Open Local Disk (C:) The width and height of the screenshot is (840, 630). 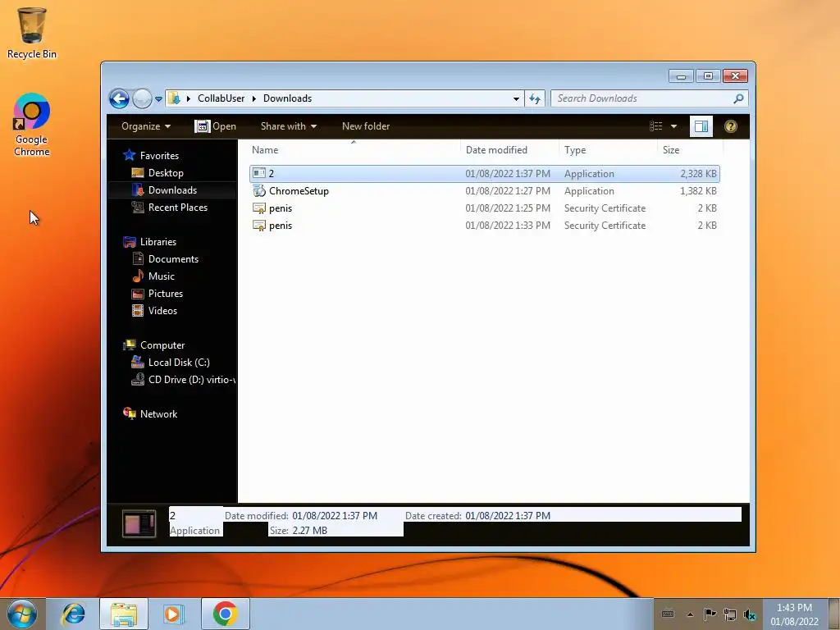tap(179, 363)
